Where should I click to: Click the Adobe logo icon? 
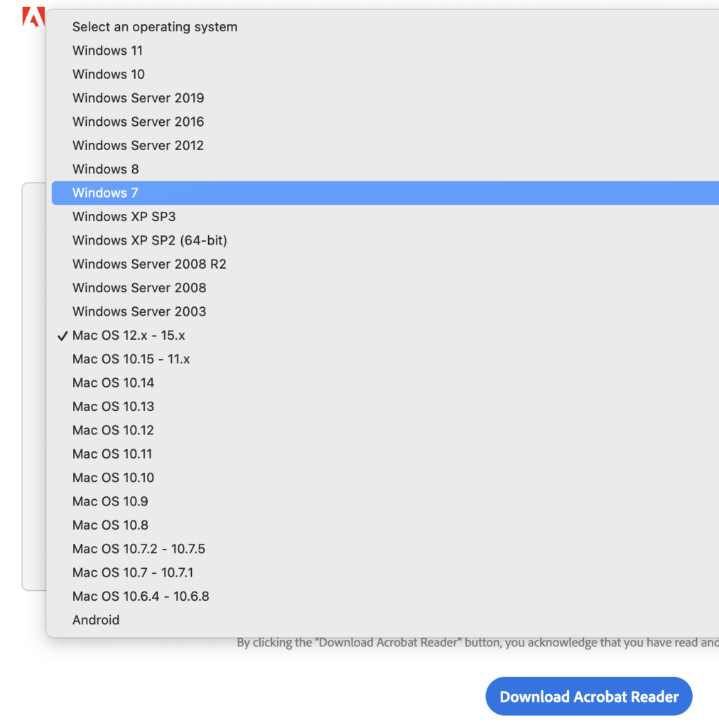click(x=33, y=16)
